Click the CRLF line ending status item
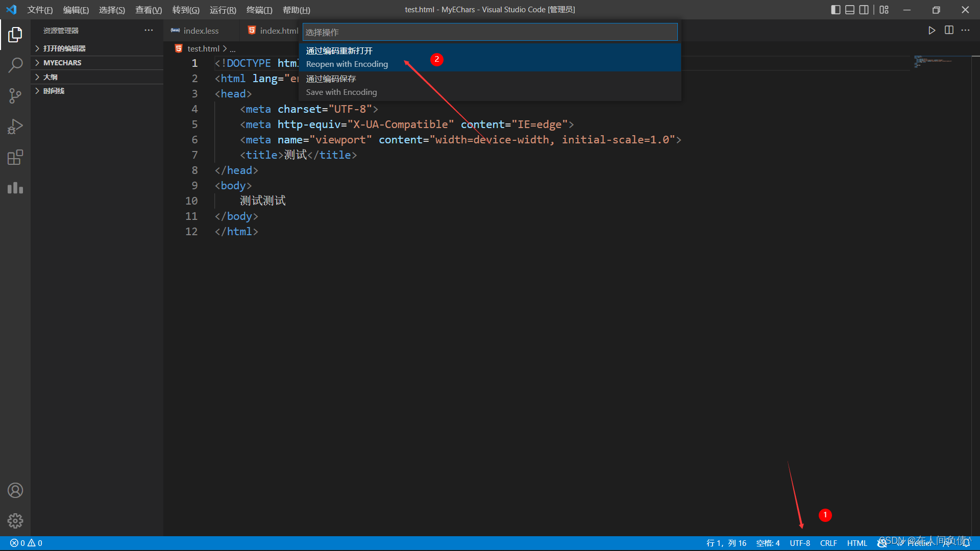980x551 pixels. pos(828,543)
